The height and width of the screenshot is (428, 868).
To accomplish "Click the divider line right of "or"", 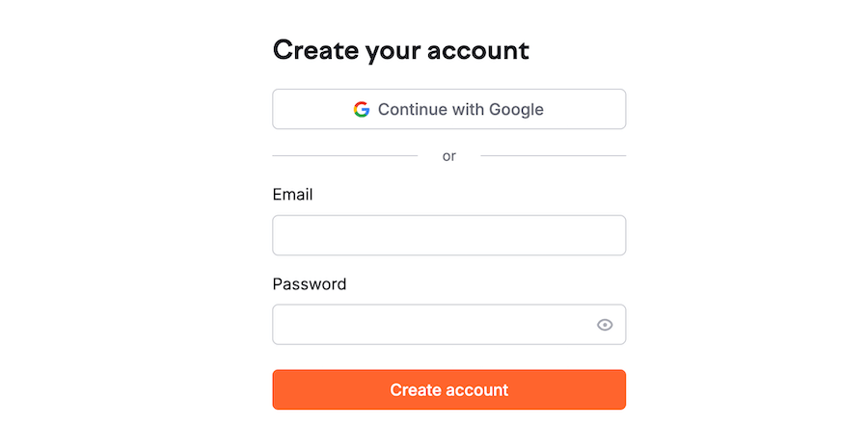I will pyautogui.click(x=553, y=156).
